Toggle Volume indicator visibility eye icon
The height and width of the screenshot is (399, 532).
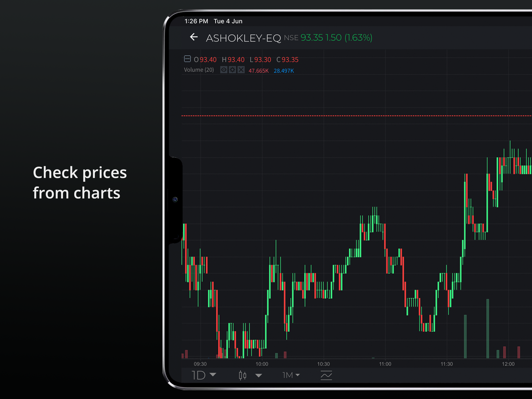(x=224, y=70)
